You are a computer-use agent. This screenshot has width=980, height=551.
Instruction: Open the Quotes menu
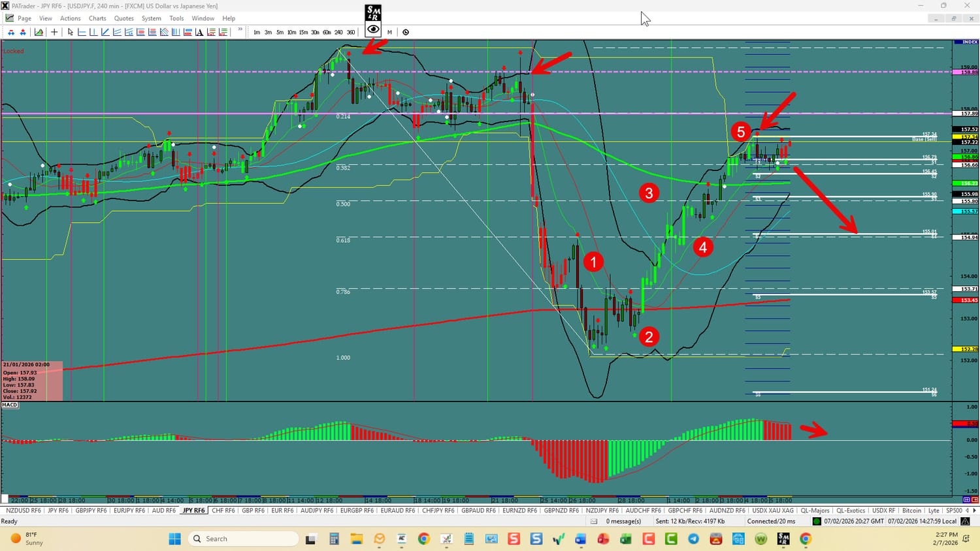point(123,18)
